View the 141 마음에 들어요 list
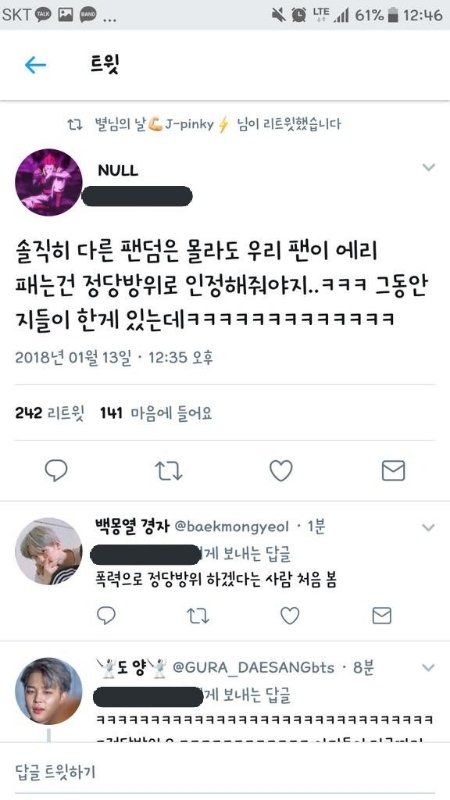Image resolution: width=450 pixels, height=800 pixels. [x=156, y=413]
